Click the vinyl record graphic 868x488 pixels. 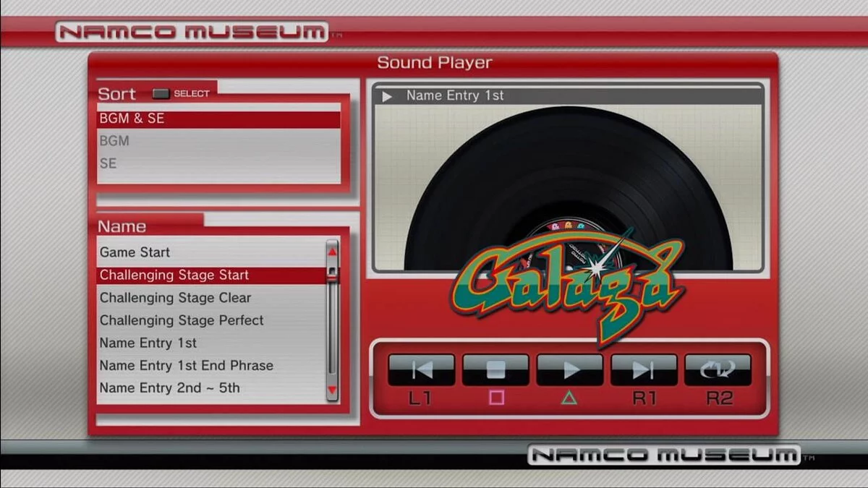click(x=569, y=188)
